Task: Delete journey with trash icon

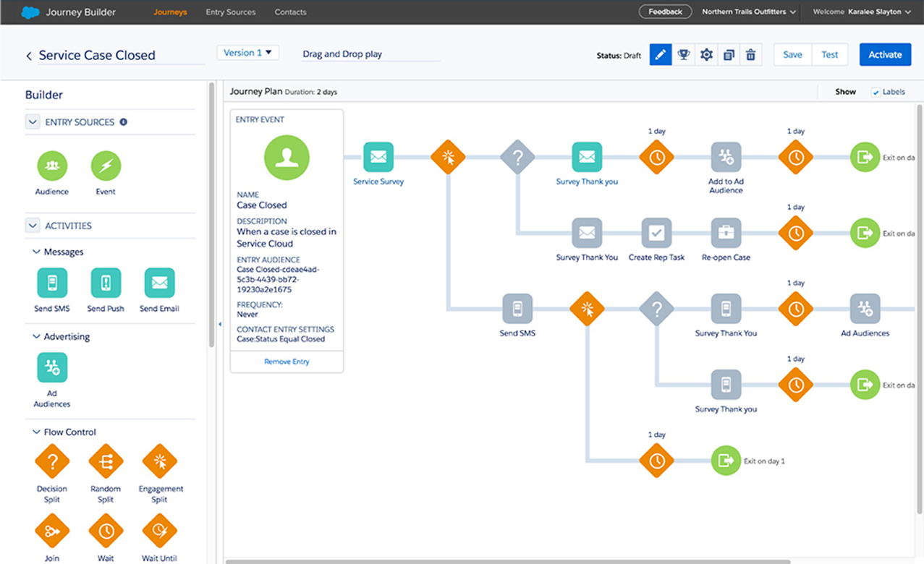Action: click(751, 55)
